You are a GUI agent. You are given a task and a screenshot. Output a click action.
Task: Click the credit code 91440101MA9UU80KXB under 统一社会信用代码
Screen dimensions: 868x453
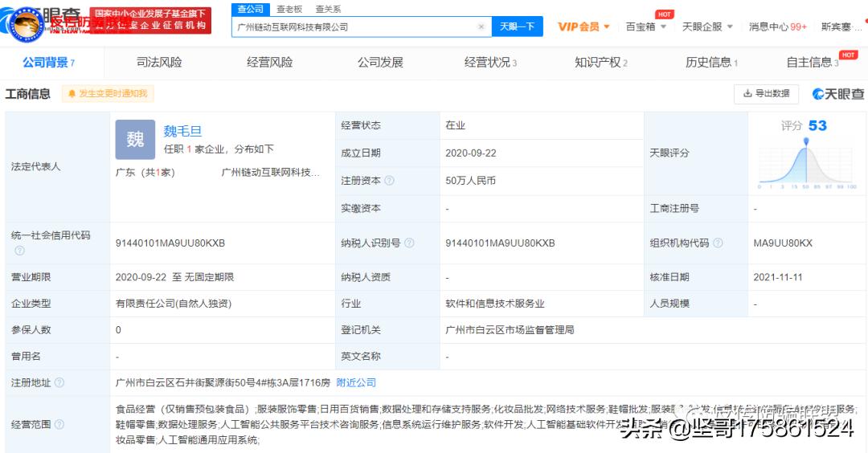[x=170, y=243]
